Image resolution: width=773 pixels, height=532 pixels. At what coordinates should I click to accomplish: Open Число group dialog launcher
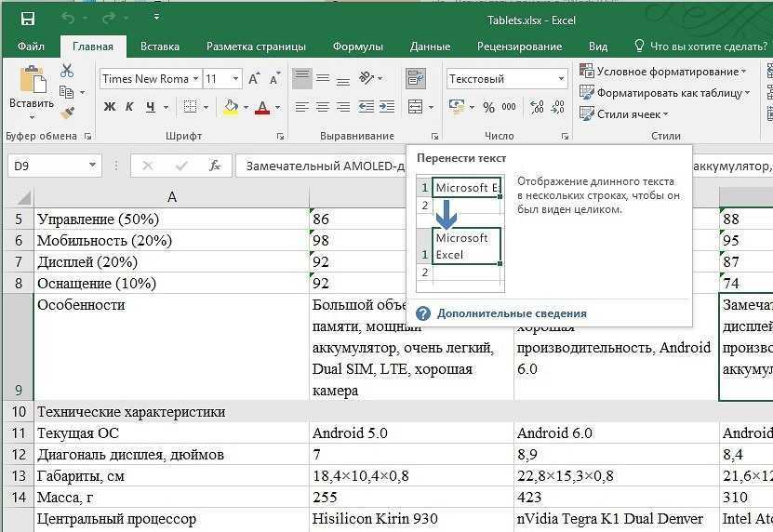[565, 136]
